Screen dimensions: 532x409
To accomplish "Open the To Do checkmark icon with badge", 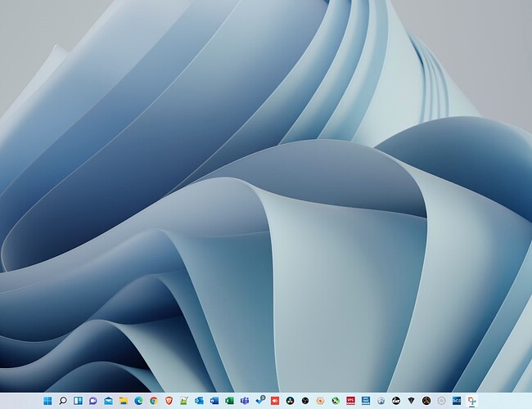I will pos(259,401).
